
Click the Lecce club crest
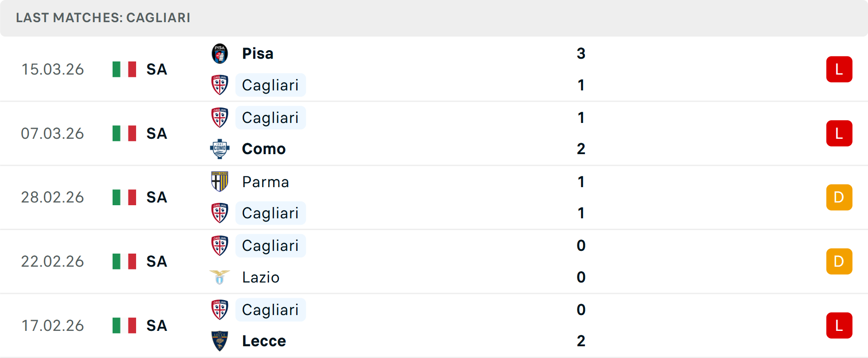coord(220,341)
